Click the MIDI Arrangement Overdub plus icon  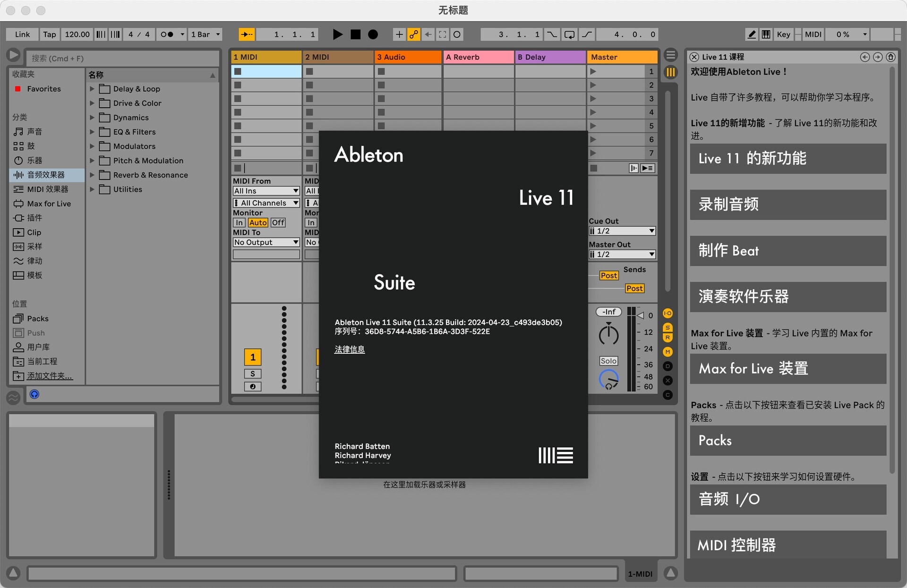click(399, 34)
